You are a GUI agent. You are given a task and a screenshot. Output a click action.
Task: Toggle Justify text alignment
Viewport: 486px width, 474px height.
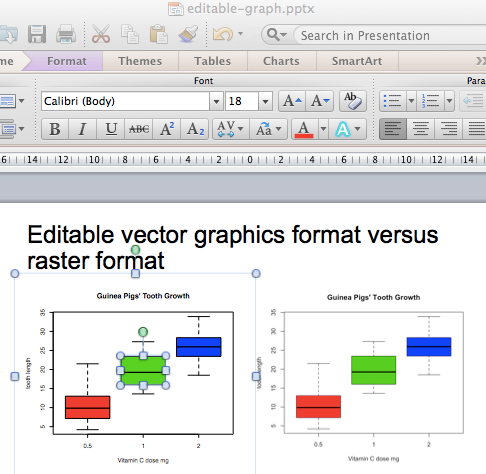[475, 129]
